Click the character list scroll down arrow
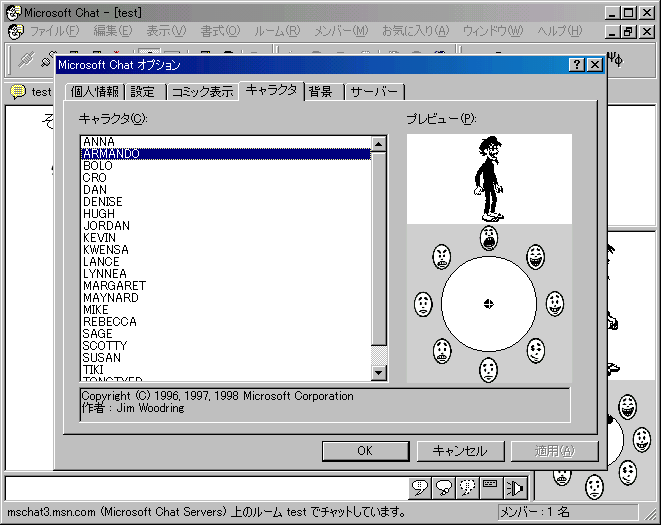 click(379, 372)
